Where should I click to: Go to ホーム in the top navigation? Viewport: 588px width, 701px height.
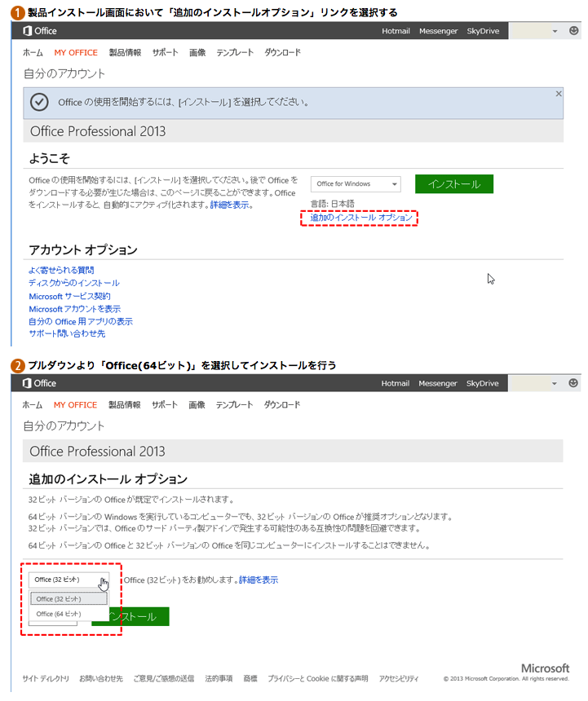pyautogui.click(x=33, y=53)
